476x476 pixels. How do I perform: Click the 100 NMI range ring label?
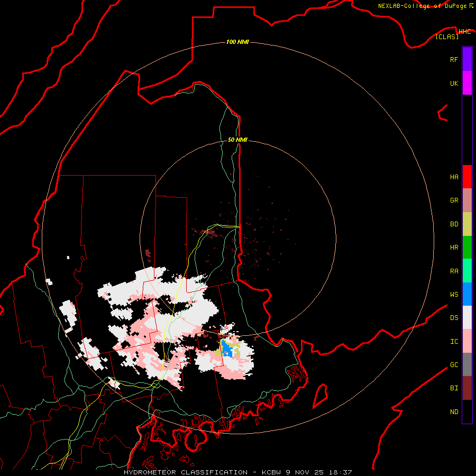click(x=237, y=42)
